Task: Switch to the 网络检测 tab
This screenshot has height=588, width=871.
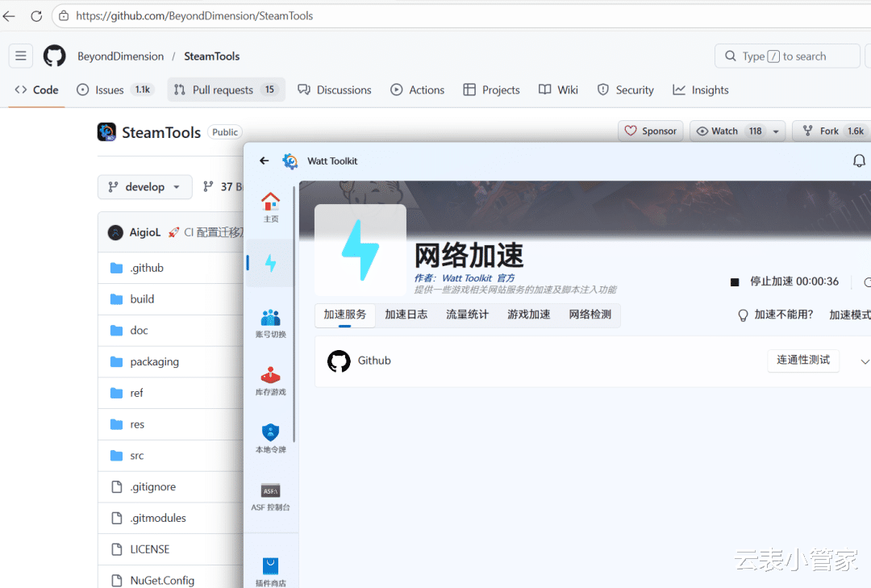Action: click(x=590, y=315)
